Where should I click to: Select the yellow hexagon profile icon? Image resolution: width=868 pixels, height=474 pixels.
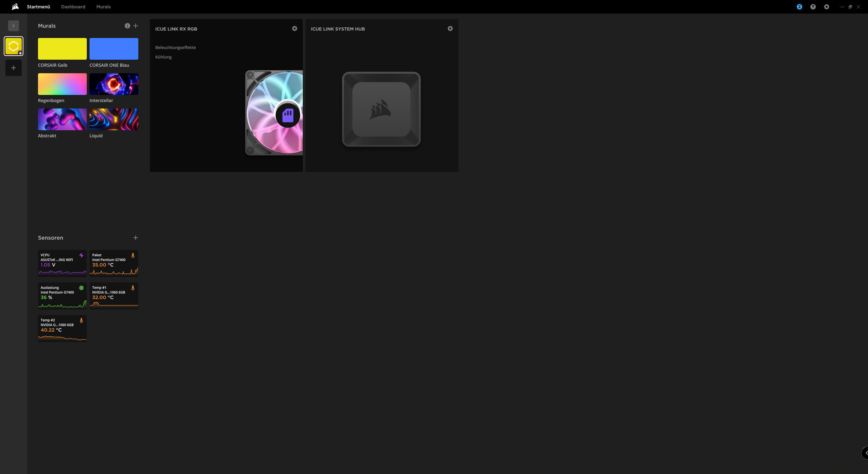tap(14, 46)
